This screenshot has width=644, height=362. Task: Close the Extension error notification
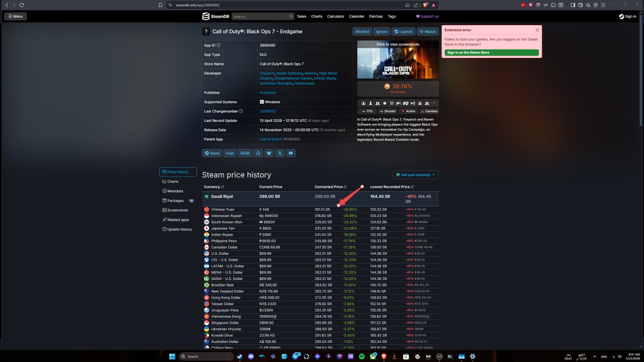coord(537,30)
